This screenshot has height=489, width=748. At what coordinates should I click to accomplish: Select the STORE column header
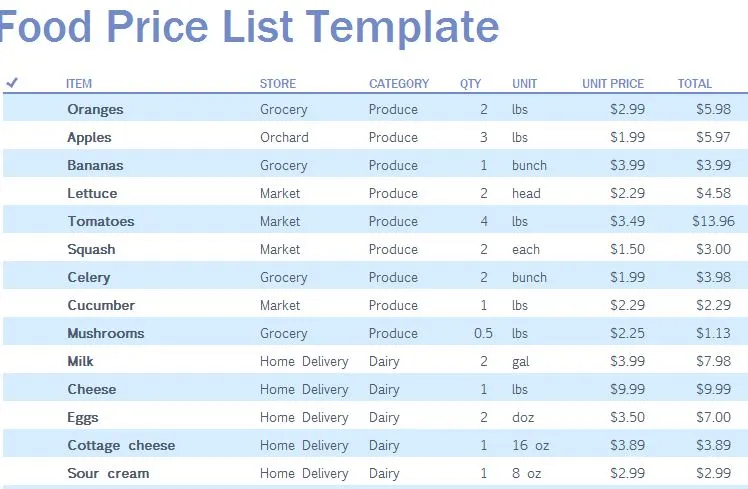click(278, 84)
